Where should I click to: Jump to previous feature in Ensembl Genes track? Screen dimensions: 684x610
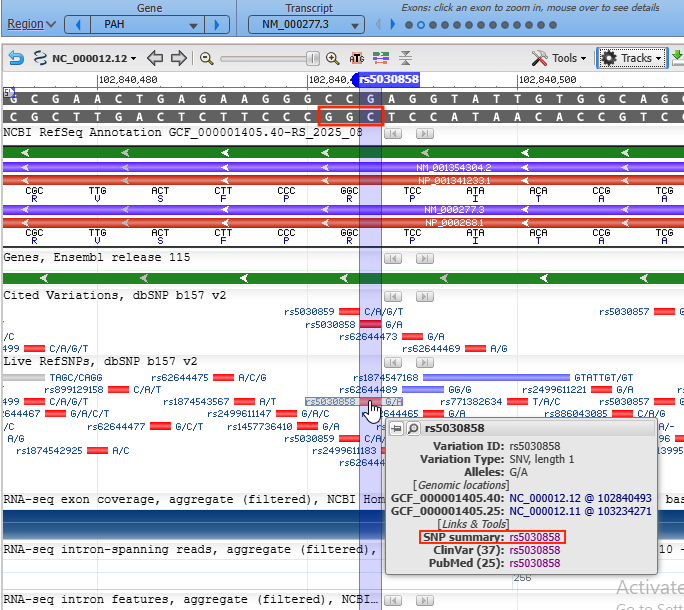pyautogui.click(x=393, y=259)
